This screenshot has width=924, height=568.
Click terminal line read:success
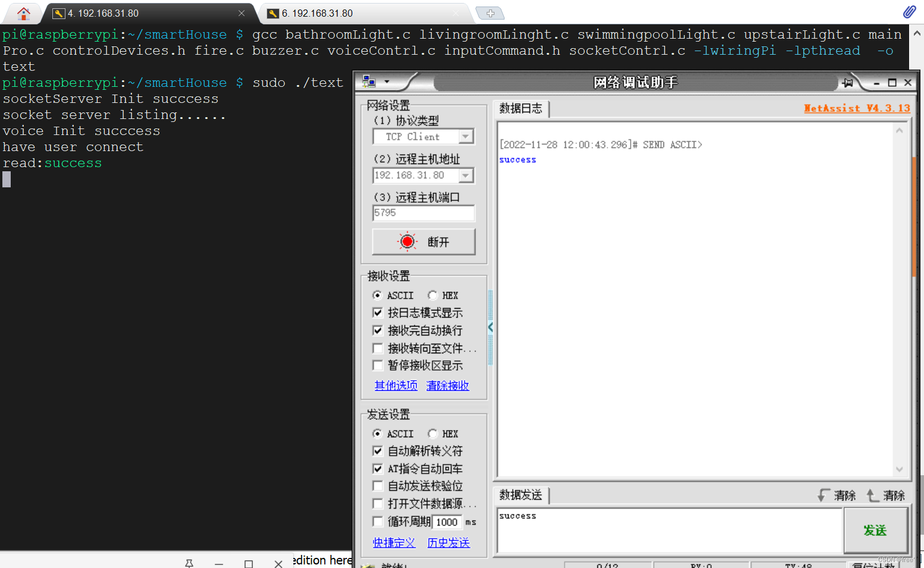pos(52,163)
